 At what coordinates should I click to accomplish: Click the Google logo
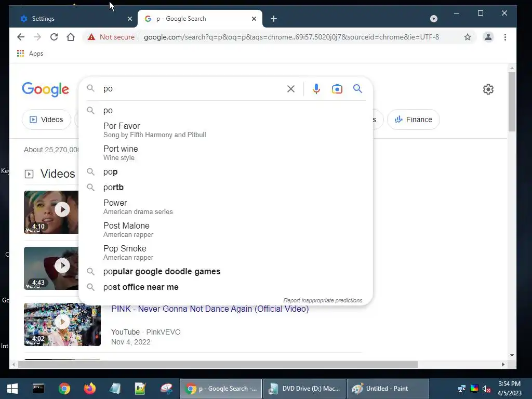click(x=46, y=89)
